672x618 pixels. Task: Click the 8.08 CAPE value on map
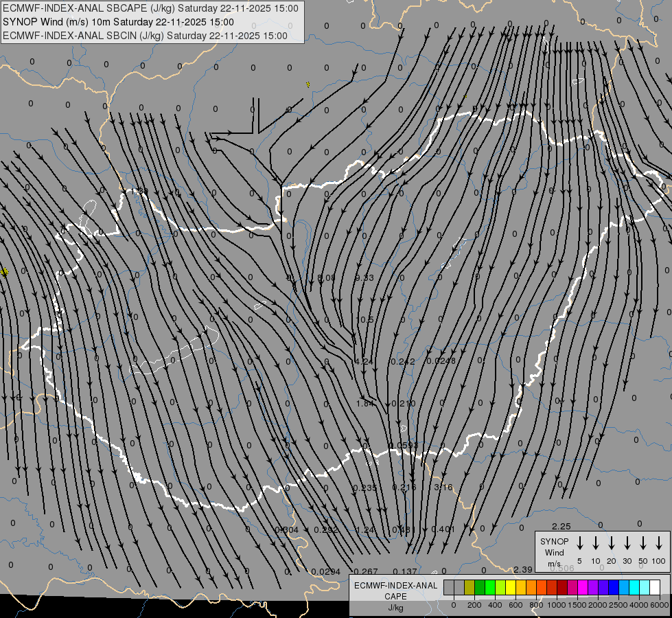coord(326,278)
